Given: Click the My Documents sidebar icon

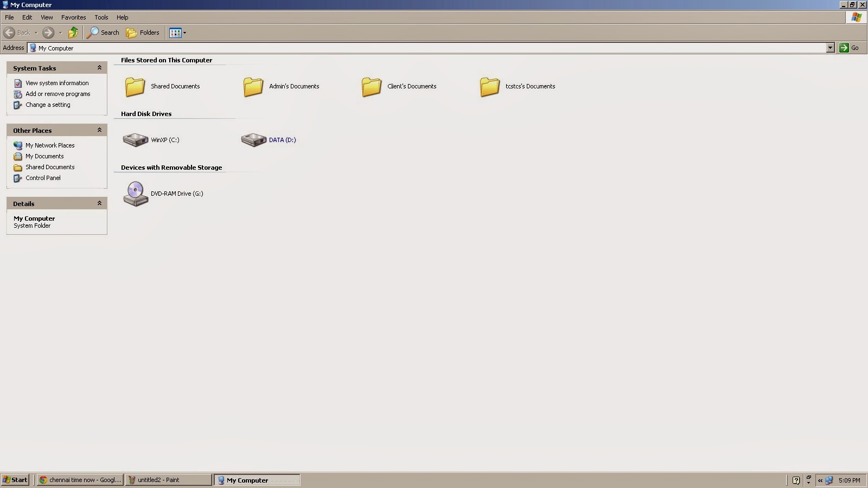Looking at the screenshot, I should (18, 156).
